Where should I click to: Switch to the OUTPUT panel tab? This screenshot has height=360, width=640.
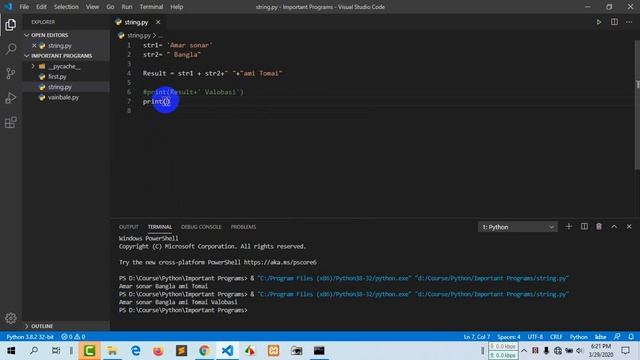pos(129,227)
